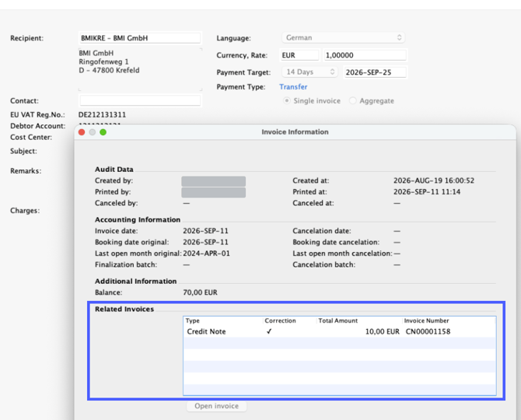The height and width of the screenshot is (420, 521).
Task: Click the exchange rate field 1,00000
Action: tap(365, 55)
